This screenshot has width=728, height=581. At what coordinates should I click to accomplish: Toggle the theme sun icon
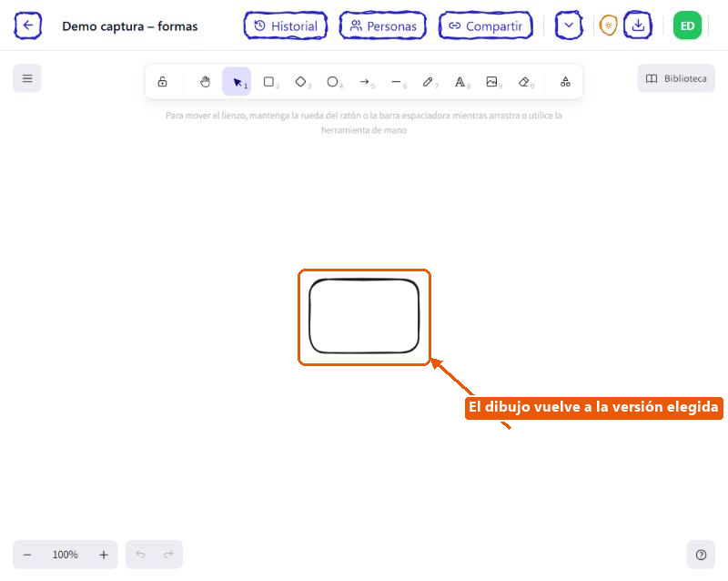point(608,25)
